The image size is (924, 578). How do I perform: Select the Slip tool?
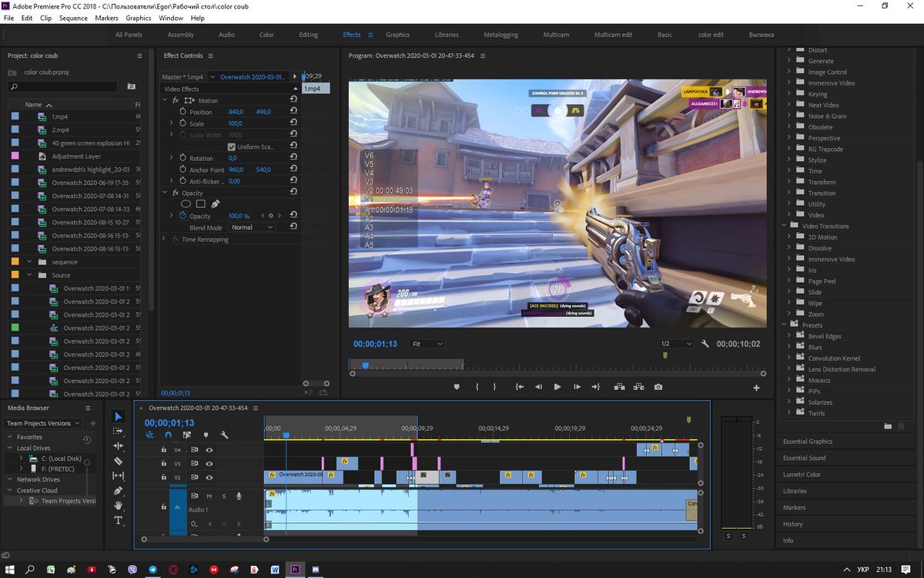118,476
